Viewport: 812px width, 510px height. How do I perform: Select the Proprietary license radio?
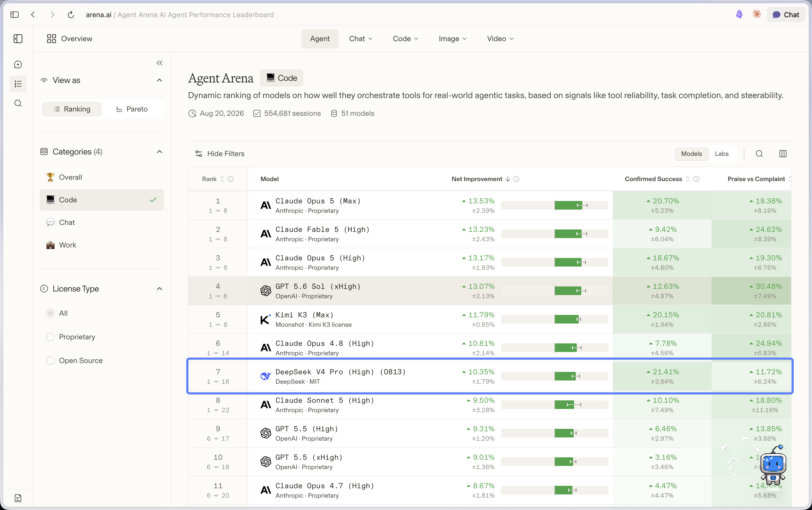coord(50,337)
